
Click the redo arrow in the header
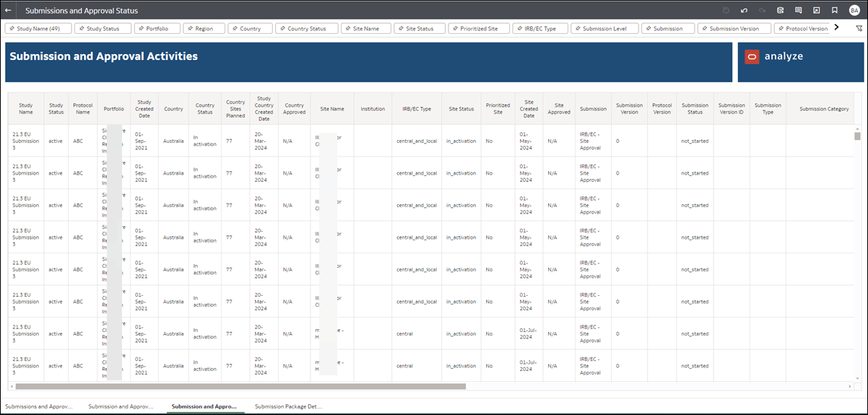click(x=762, y=11)
